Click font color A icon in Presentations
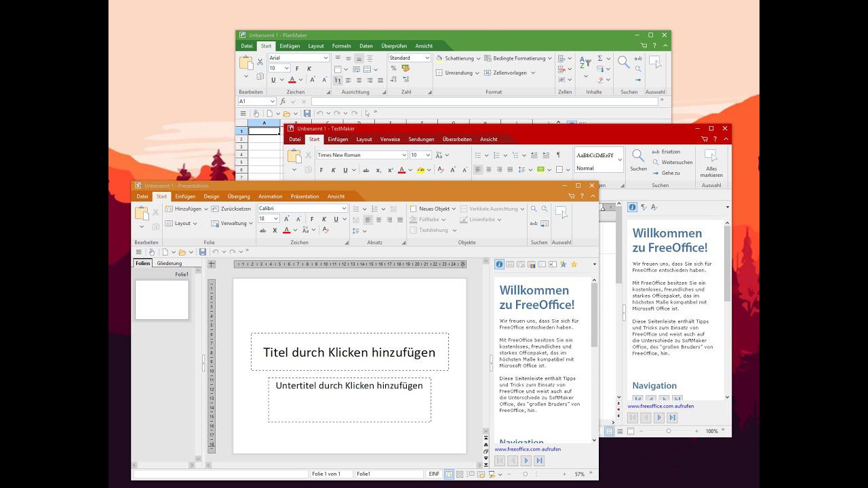Image resolution: width=868 pixels, height=488 pixels. tap(286, 230)
